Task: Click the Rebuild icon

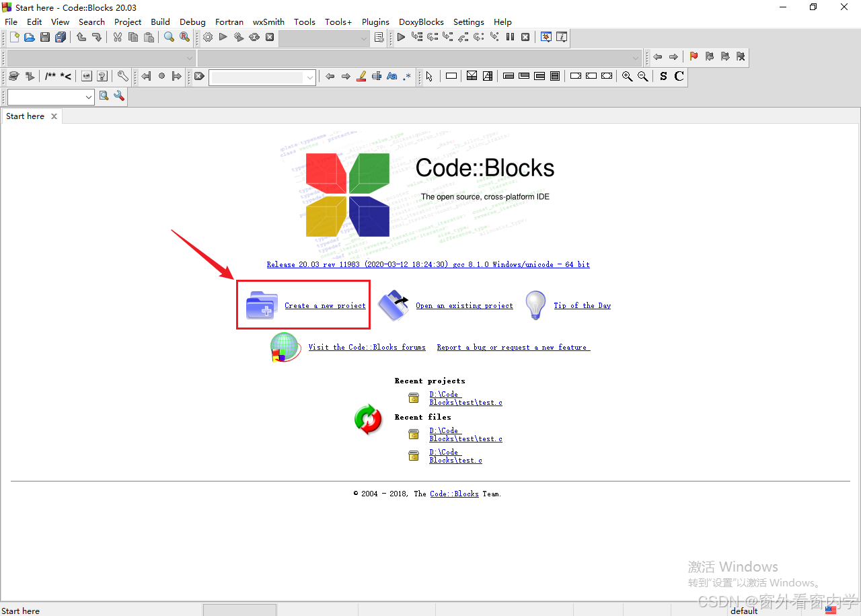Action: click(254, 38)
